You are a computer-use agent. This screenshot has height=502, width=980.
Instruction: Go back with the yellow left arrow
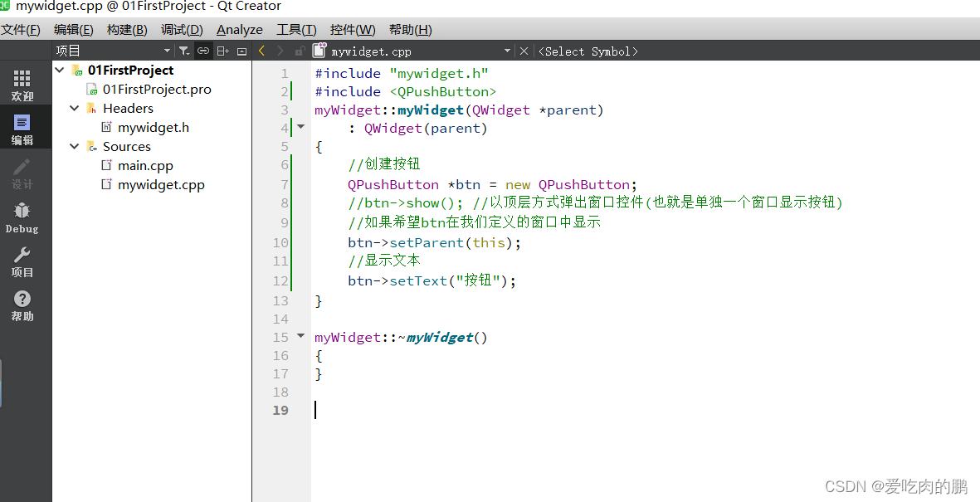262,51
